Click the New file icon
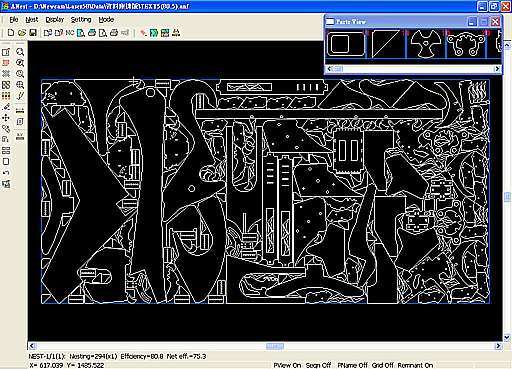 click(x=11, y=33)
